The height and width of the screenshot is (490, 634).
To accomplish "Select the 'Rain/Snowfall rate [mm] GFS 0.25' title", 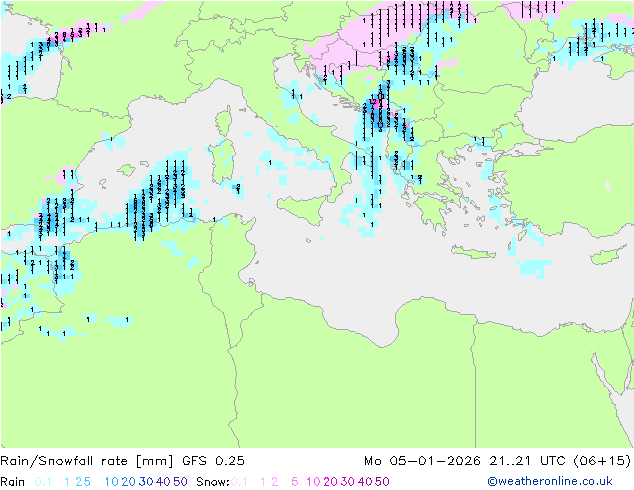I will (x=123, y=461).
